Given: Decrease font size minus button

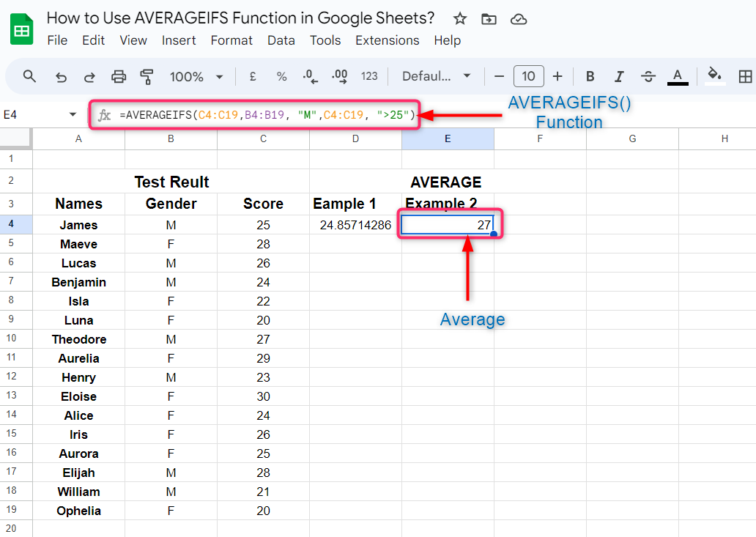Looking at the screenshot, I should (500, 76).
